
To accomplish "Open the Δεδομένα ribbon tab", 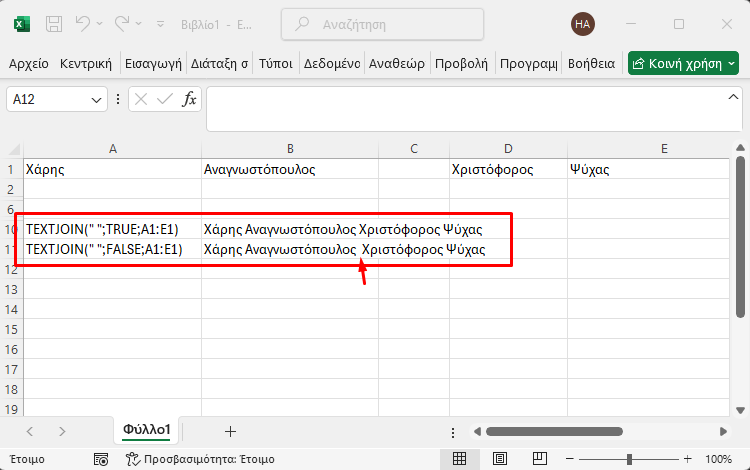I will 331,64.
